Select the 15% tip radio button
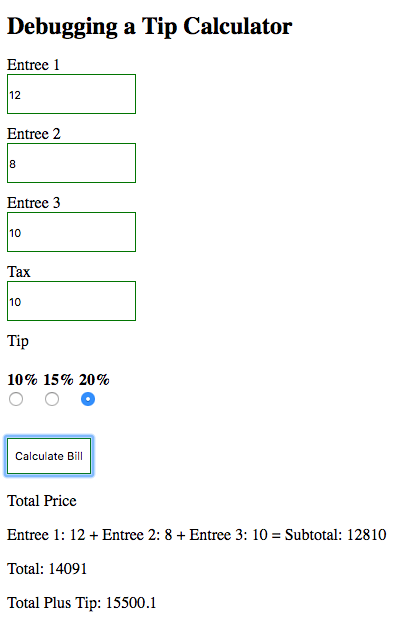The image size is (416, 638). point(52,399)
